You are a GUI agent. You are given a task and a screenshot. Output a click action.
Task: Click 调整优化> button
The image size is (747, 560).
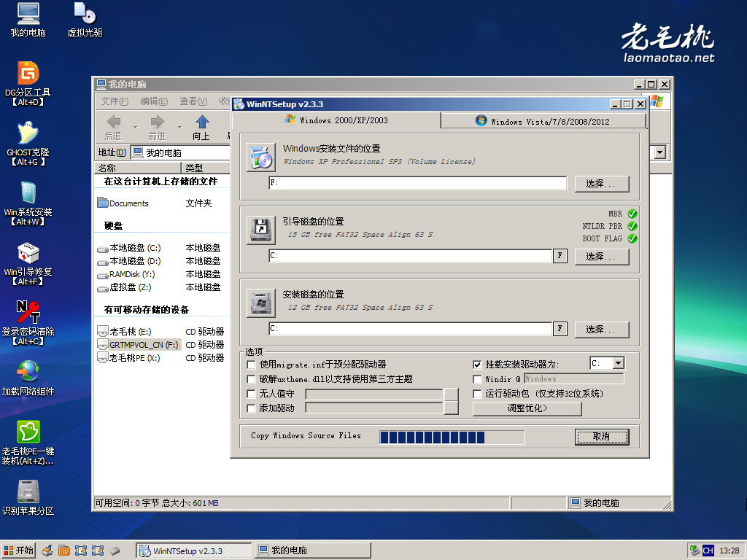tap(527, 408)
